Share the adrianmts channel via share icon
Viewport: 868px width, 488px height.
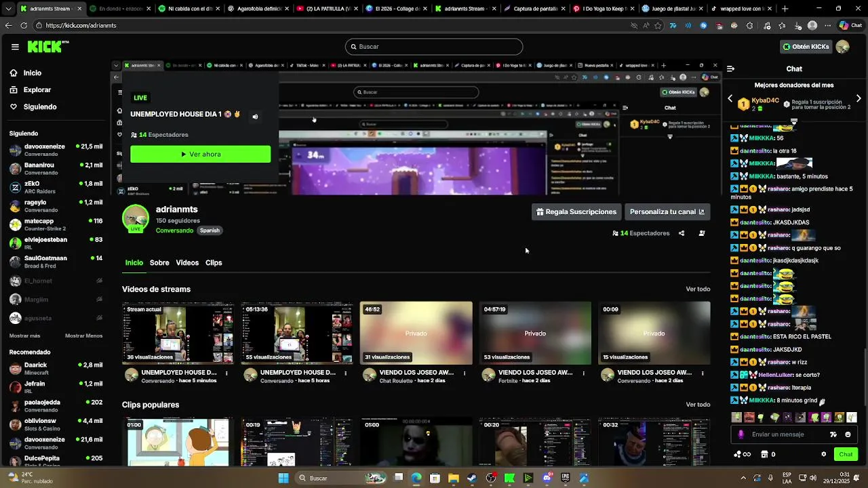click(682, 233)
